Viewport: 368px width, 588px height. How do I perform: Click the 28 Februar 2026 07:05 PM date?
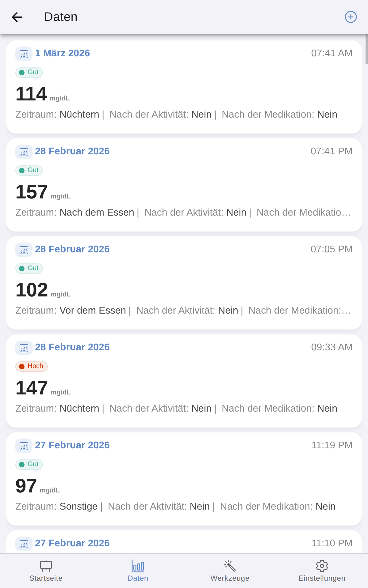tap(72, 249)
